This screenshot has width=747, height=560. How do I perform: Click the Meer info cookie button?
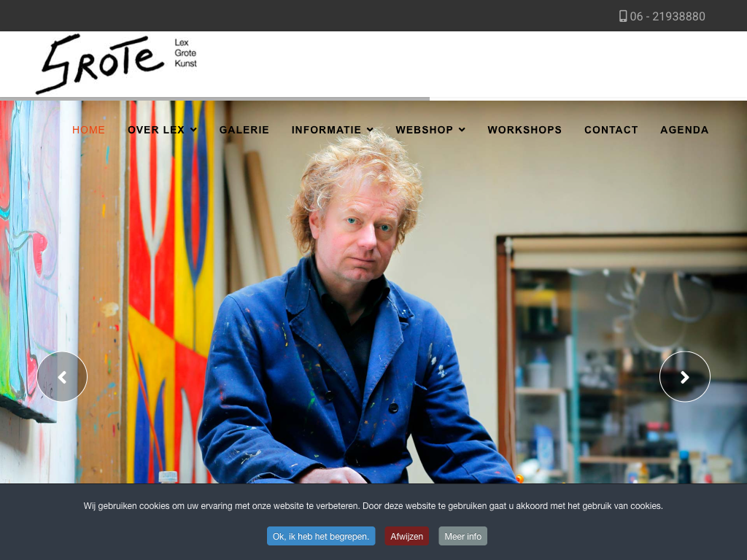coord(463,536)
